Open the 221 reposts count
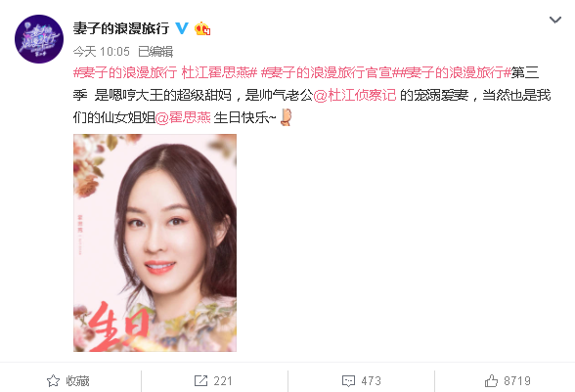Viewport: 575px width, 392px height. click(223, 381)
